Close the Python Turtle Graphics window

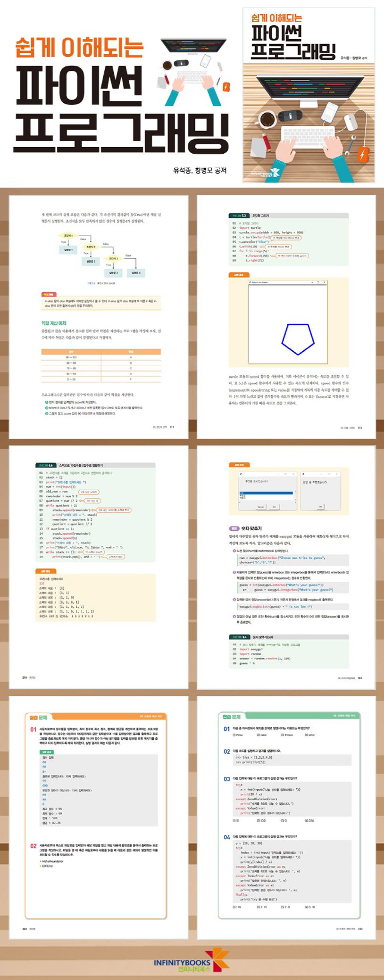click(x=324, y=282)
